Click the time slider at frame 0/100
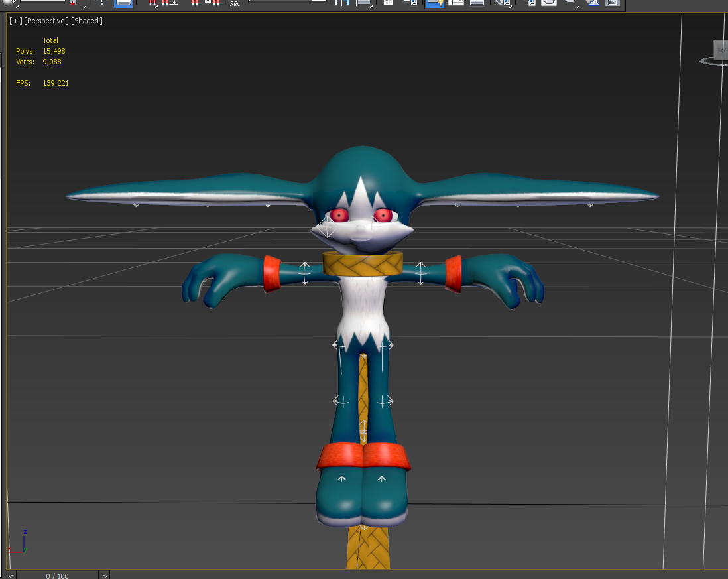728x579 pixels. click(56, 576)
